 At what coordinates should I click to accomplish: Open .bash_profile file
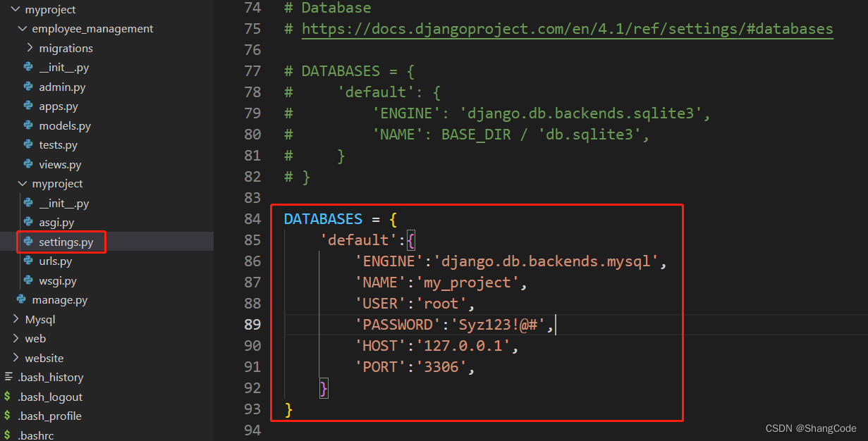(x=49, y=416)
